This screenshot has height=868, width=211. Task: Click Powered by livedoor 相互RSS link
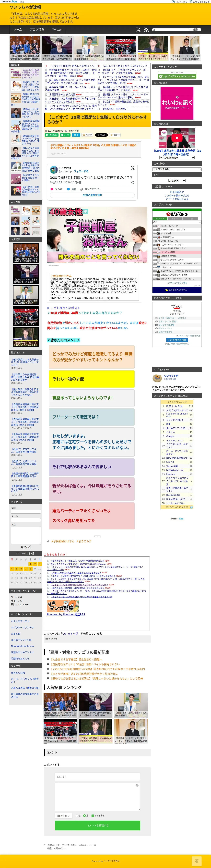click(x=66, y=614)
